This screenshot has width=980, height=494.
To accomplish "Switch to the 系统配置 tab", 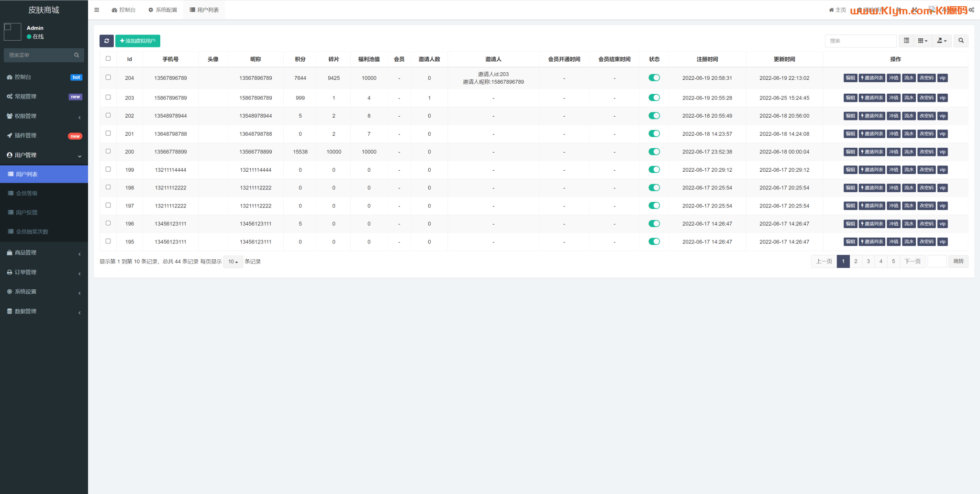I will tap(163, 10).
